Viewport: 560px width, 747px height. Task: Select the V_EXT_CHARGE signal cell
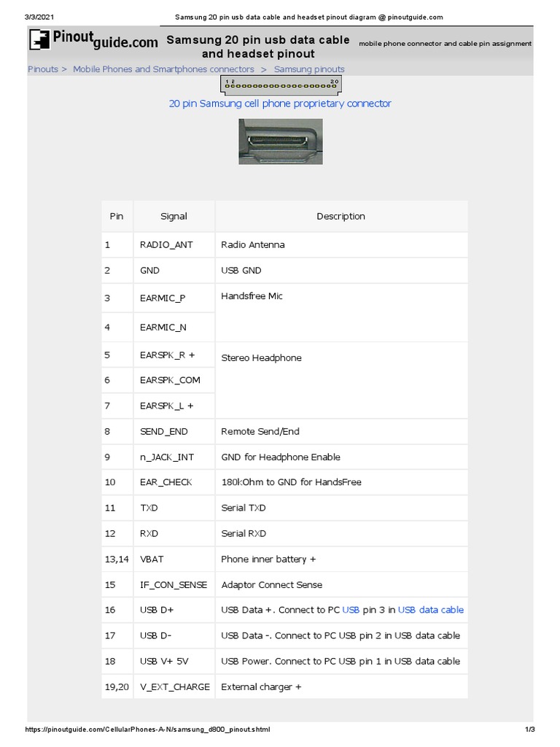[174, 687]
